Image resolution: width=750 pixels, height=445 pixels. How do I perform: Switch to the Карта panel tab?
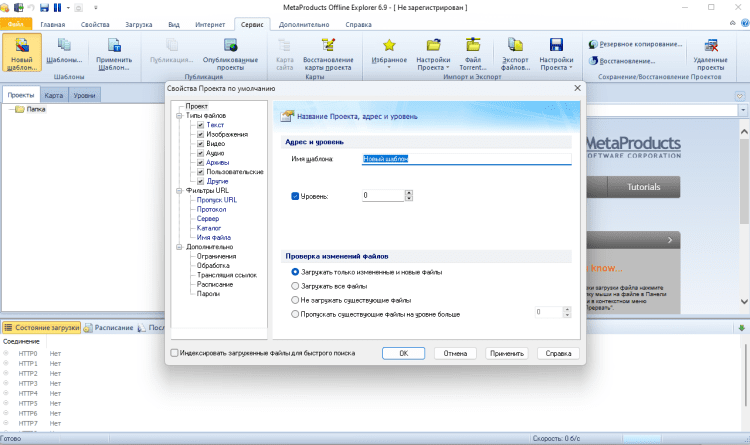click(x=54, y=95)
